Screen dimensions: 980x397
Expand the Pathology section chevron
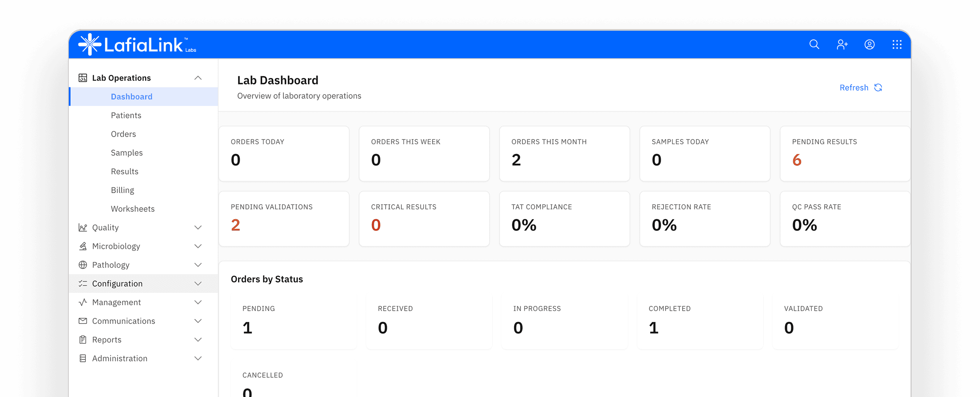[198, 265]
